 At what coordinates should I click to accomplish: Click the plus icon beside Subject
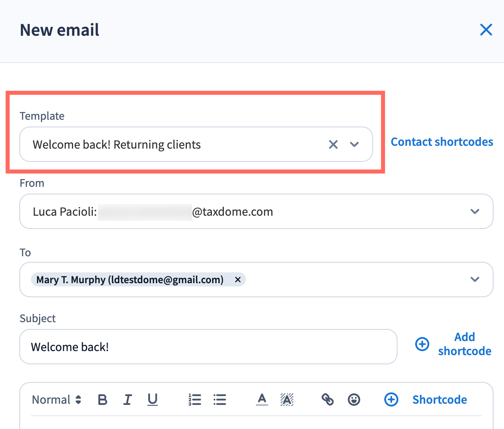(422, 344)
